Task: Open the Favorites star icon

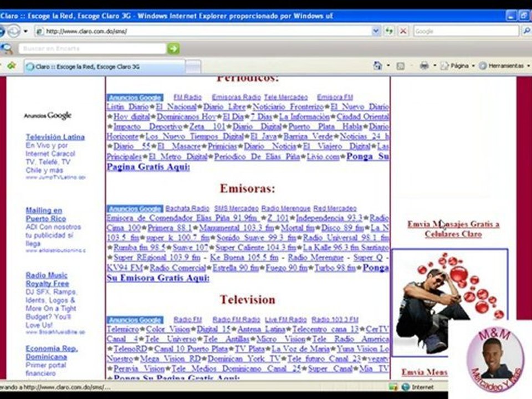Action: click(x=12, y=65)
